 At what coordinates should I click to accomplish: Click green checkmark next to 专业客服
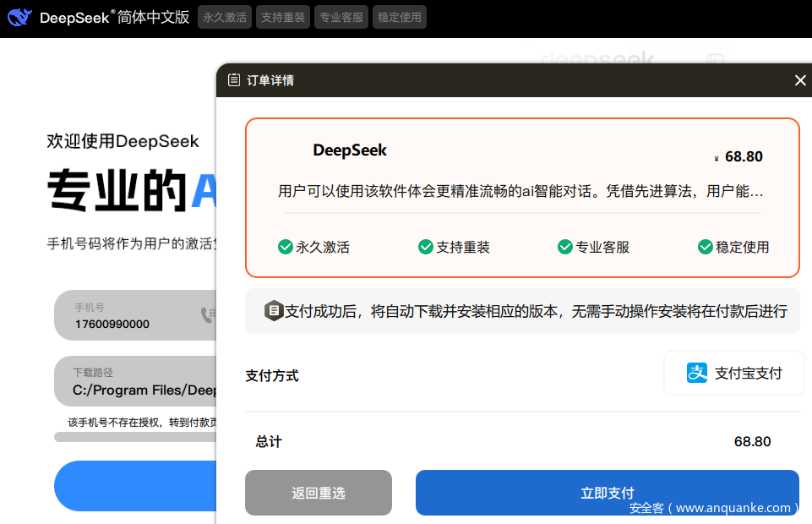click(565, 247)
